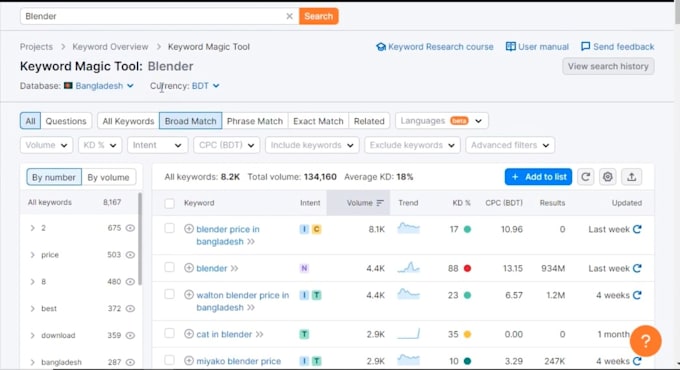This screenshot has width=680, height=370.
Task: Toggle eye icon for the price group
Action: 130,255
